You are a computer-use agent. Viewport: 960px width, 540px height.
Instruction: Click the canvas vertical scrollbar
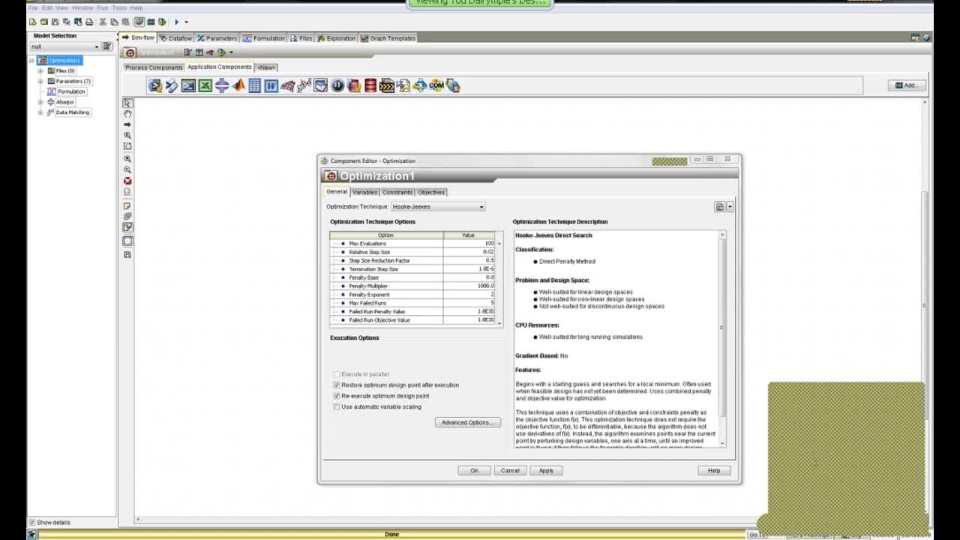tap(925, 306)
